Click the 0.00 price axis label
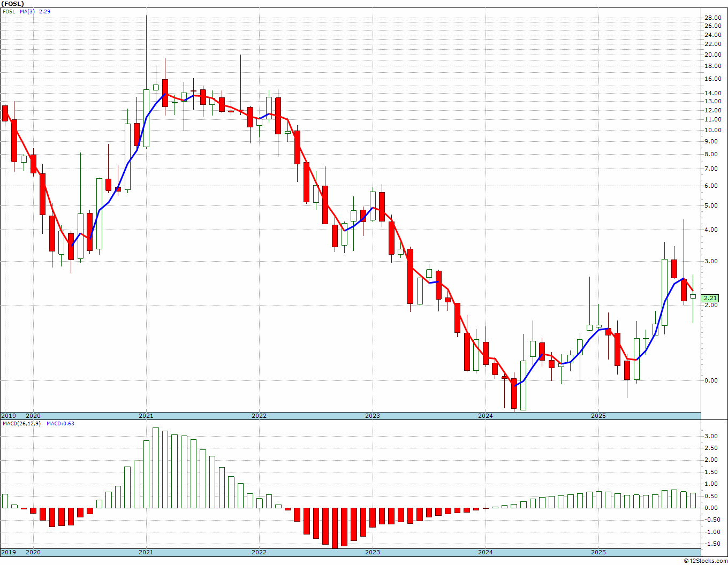728x565 pixels. tap(711, 380)
